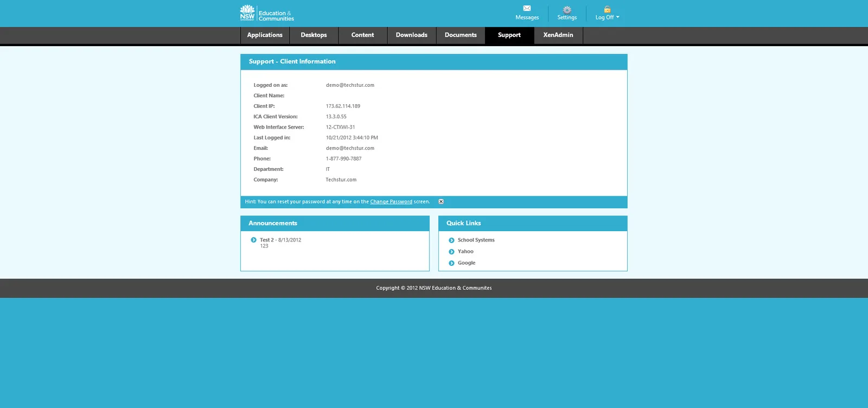Click the Email value demo@techstur.com

point(350,148)
